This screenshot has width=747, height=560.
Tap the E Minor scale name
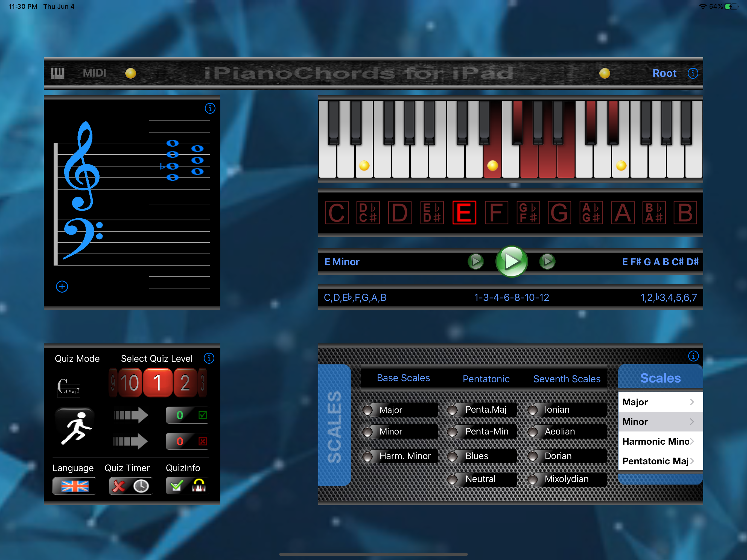[x=342, y=262]
